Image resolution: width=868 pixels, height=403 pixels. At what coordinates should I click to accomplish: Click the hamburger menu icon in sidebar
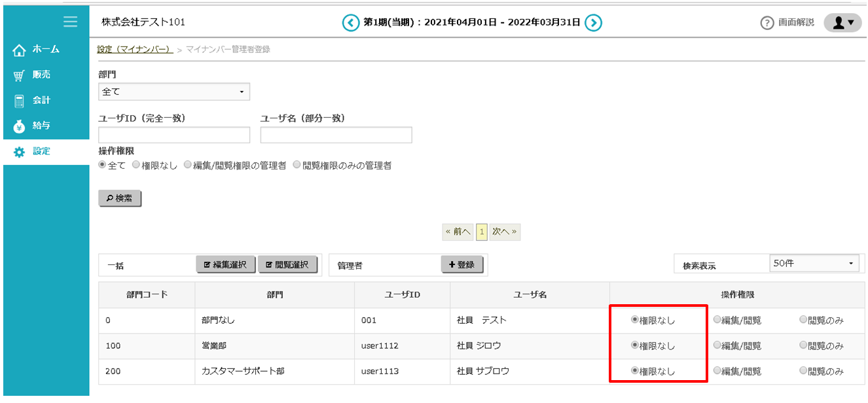pos(70,22)
